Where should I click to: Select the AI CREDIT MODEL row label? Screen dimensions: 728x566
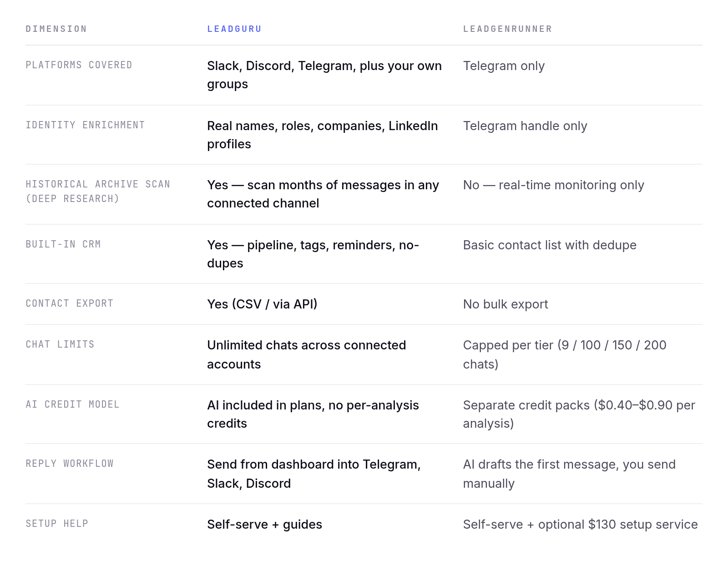72,404
